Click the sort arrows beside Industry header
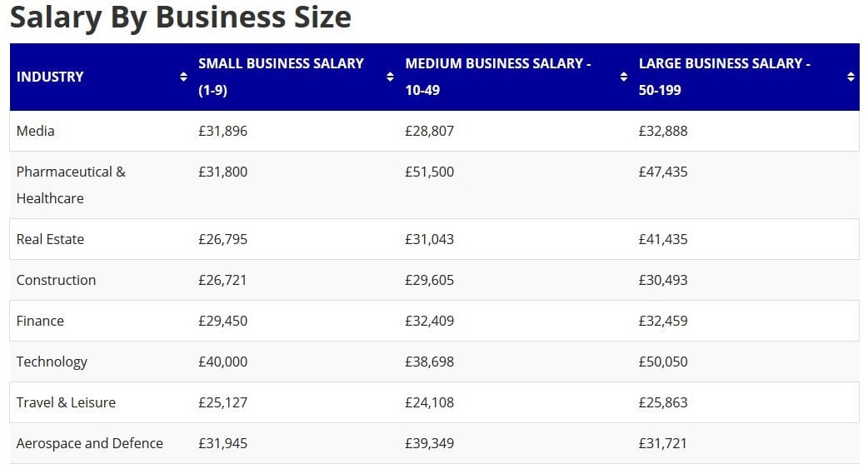868x469 pixels. coord(183,77)
